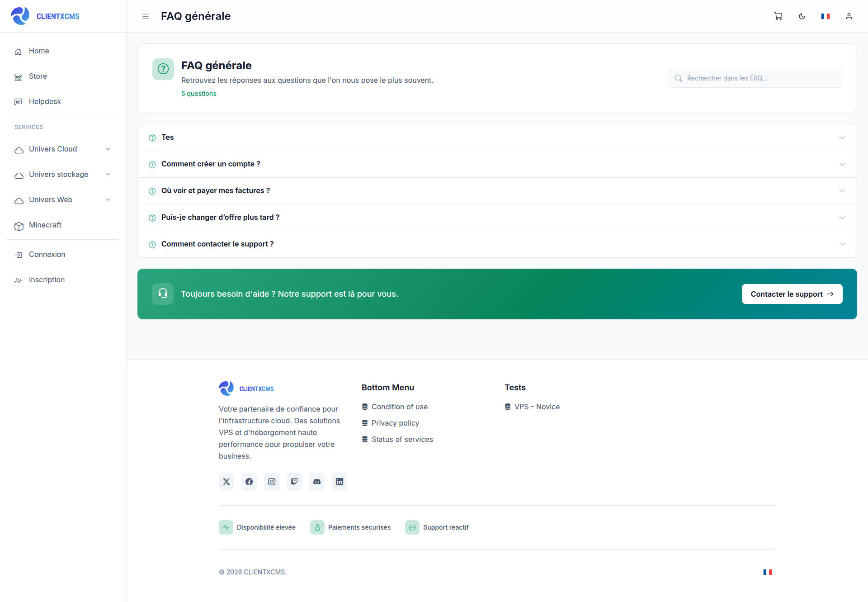
Task: Focus the 'Rechercher dans les FAQ' search field
Action: coord(755,78)
